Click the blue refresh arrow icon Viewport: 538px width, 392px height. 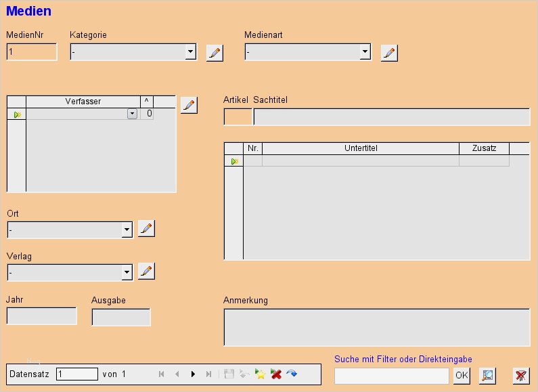pyautogui.click(x=292, y=374)
